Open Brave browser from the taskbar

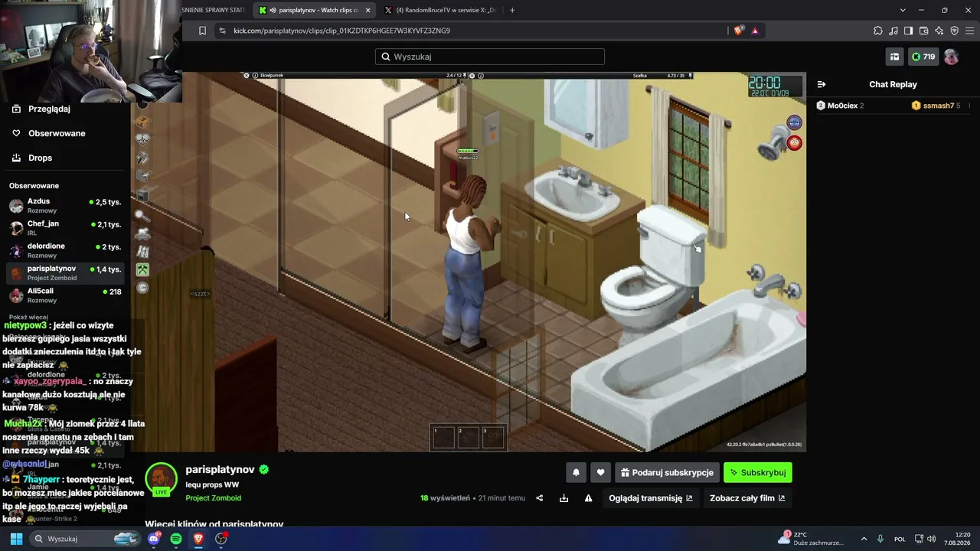pyautogui.click(x=198, y=539)
